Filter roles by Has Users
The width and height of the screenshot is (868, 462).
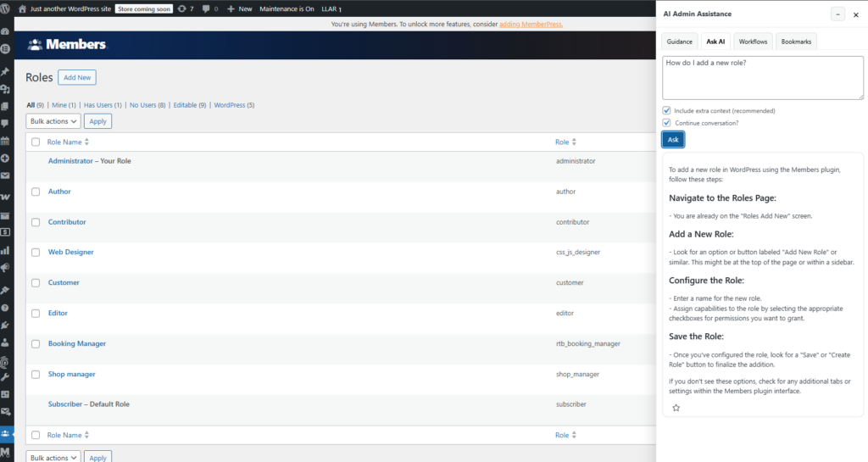pos(103,105)
